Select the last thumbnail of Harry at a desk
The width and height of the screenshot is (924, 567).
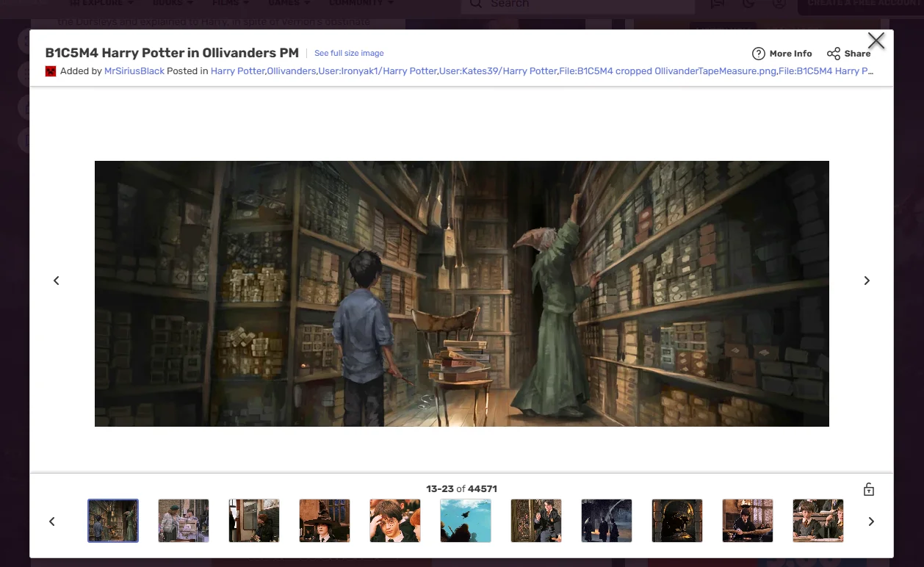[818, 521]
